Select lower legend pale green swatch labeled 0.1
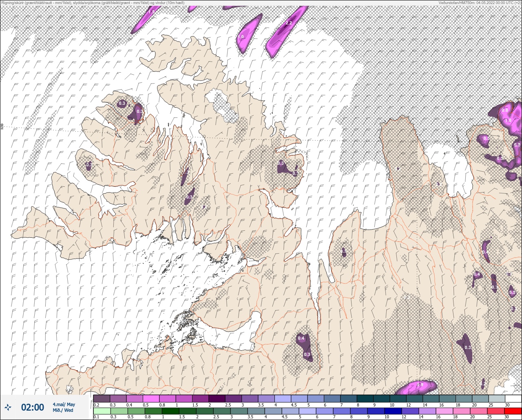This screenshot has height=420, width=522. (x=102, y=411)
